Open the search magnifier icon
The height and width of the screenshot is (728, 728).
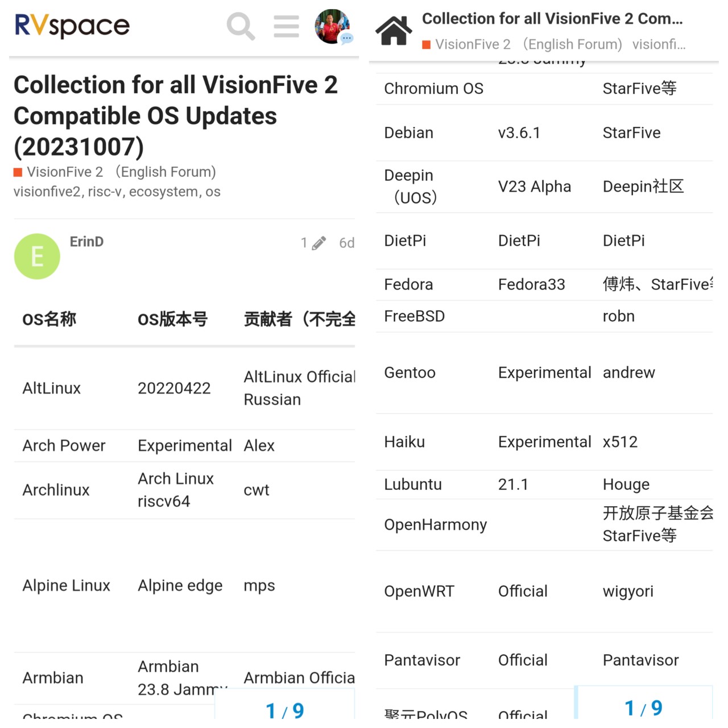[241, 26]
